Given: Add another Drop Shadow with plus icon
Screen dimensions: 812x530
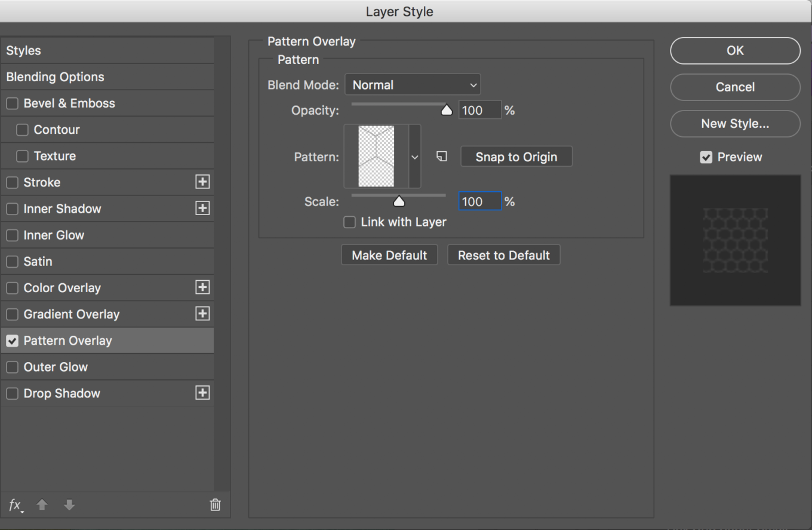Looking at the screenshot, I should tap(202, 393).
